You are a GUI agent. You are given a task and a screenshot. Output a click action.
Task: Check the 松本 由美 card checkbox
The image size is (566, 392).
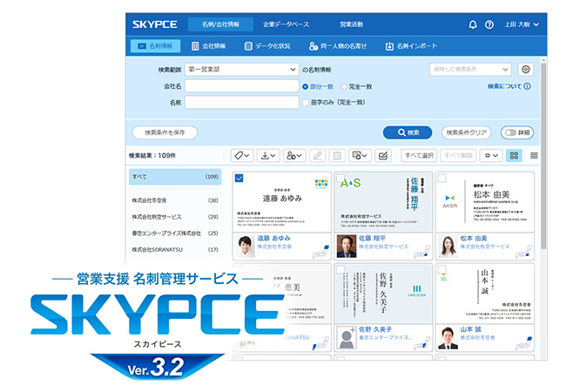point(441,178)
